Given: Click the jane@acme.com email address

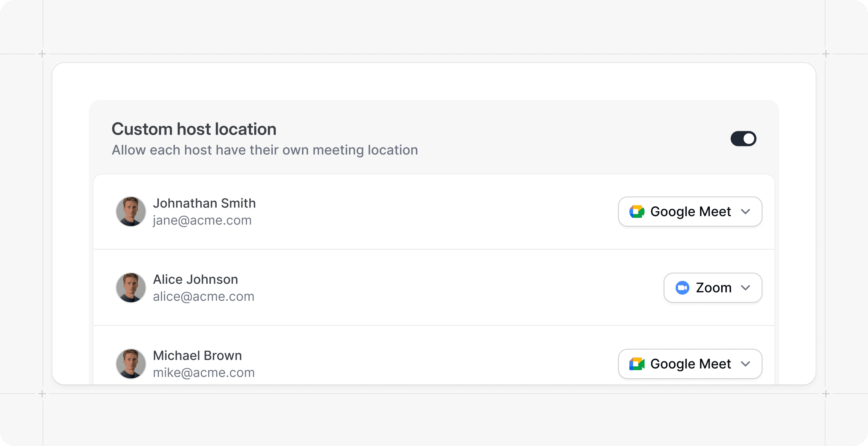Looking at the screenshot, I should [202, 220].
